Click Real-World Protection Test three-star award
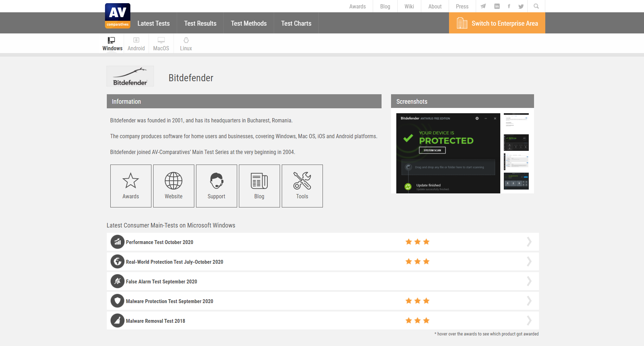644x346 pixels. [417, 262]
